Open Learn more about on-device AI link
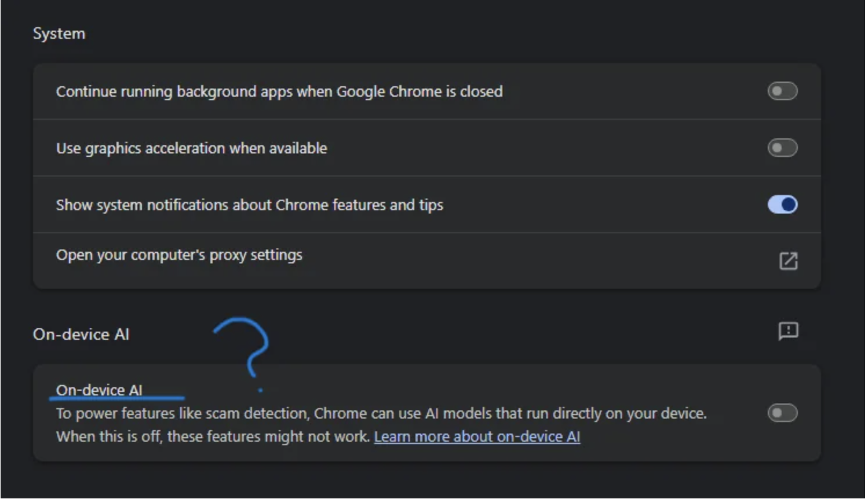Image resolution: width=868 pixels, height=499 pixels. [x=477, y=436]
